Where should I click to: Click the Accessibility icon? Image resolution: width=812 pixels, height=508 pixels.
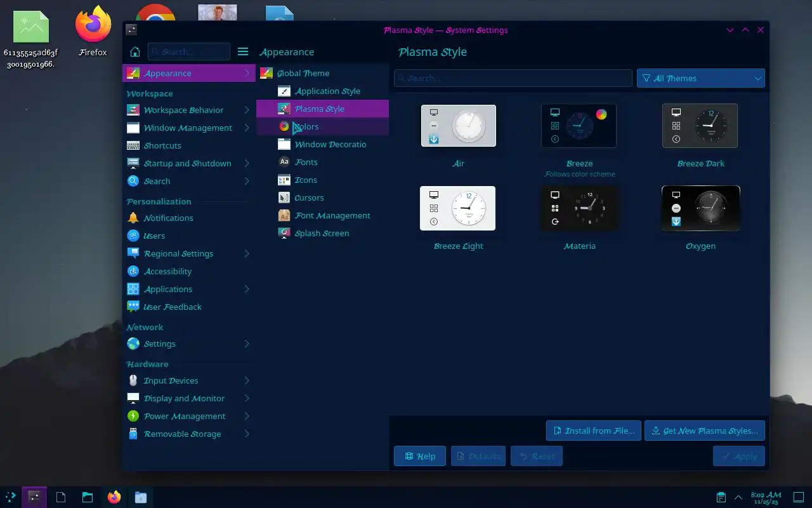133,271
